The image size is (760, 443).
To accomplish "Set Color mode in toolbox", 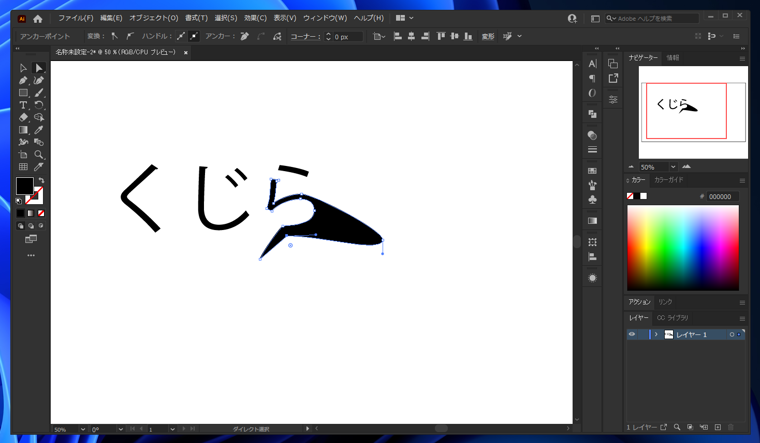I will (20, 213).
